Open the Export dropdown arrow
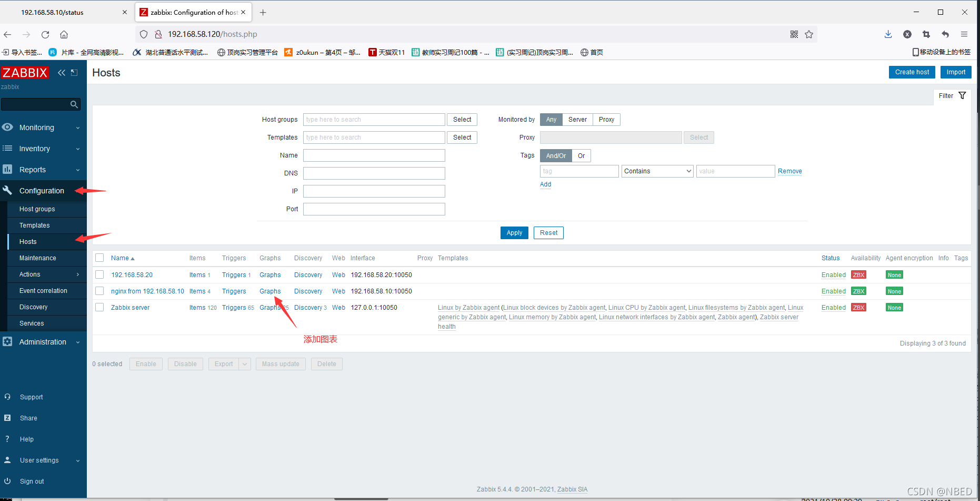The width and height of the screenshot is (980, 501). [x=245, y=364]
